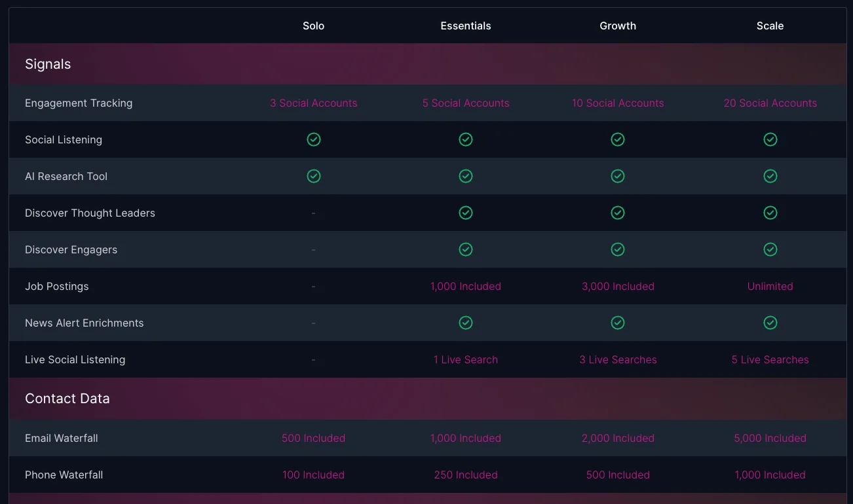
Task: Click News Alert Enrichments checkmark under Essentials
Action: [466, 323]
